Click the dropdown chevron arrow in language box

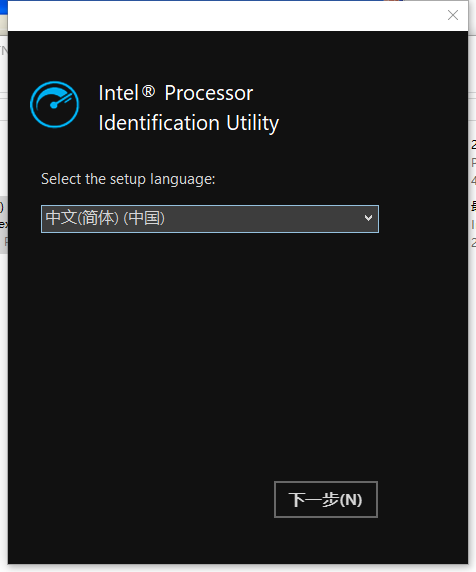[x=368, y=218]
